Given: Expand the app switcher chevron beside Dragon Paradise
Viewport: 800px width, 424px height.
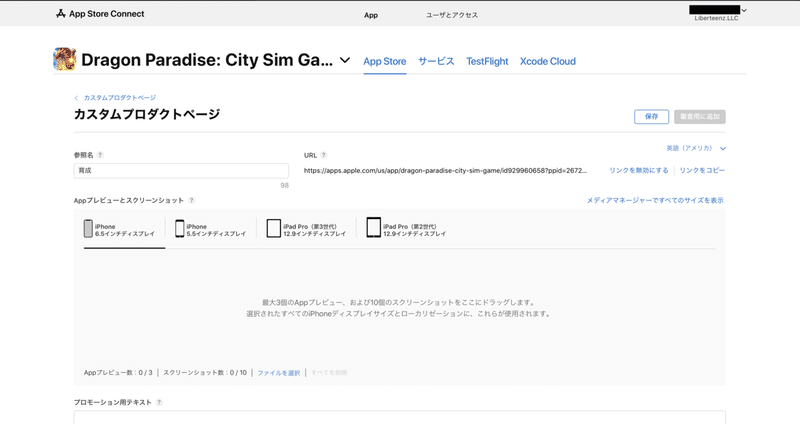Looking at the screenshot, I should [345, 60].
